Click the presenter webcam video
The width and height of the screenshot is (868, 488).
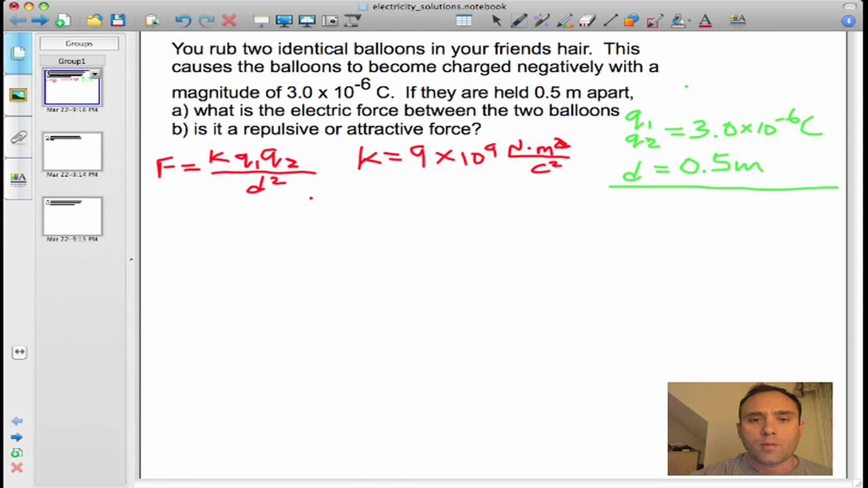[x=750, y=429]
